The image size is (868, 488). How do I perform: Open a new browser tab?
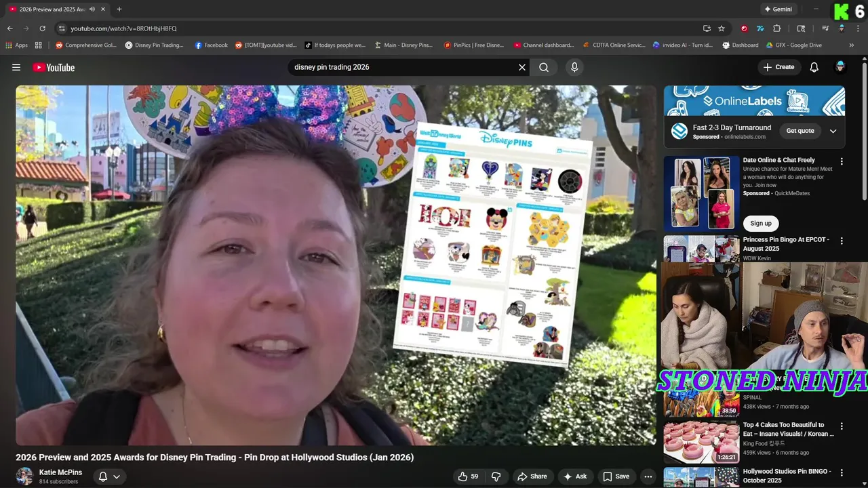(x=119, y=9)
